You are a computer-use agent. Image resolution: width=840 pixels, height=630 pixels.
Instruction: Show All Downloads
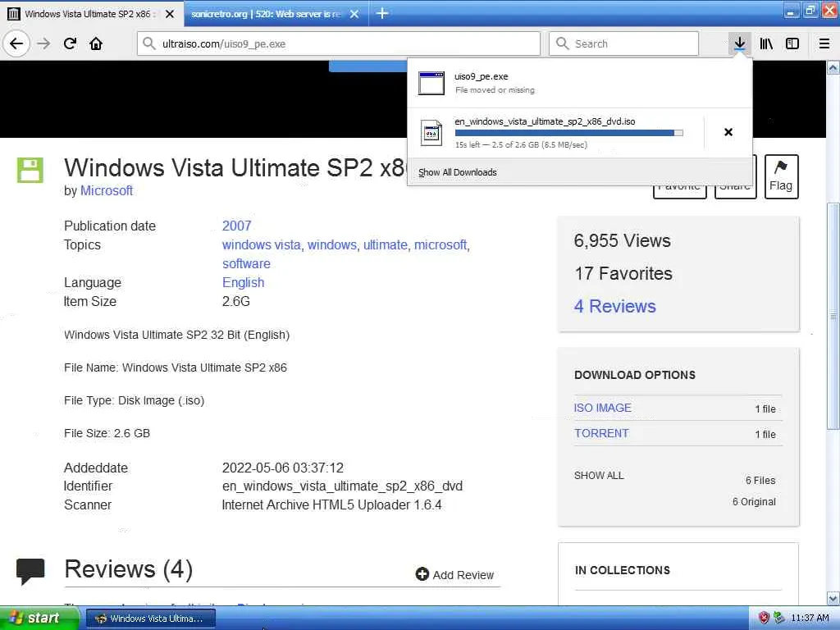click(458, 172)
